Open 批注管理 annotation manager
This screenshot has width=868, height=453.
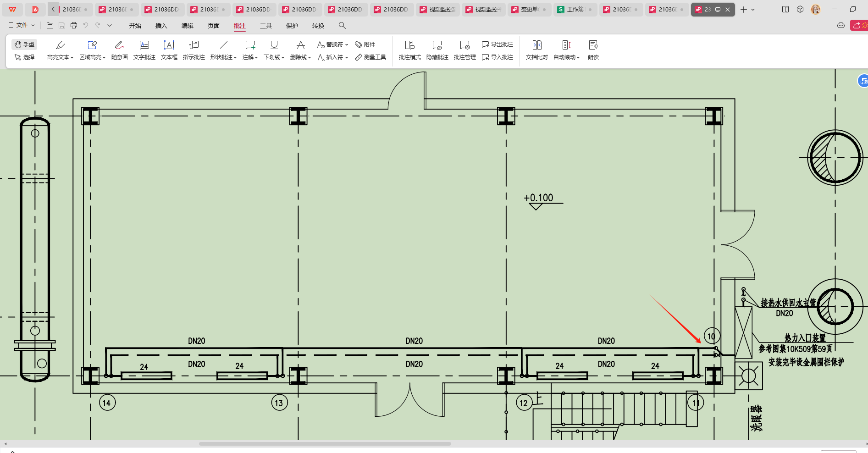click(x=464, y=50)
